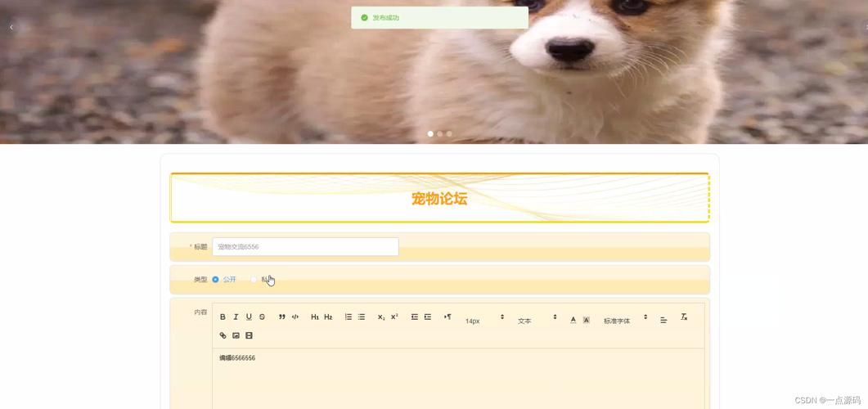Insert an image into the post
This screenshot has height=409, width=868.
pyautogui.click(x=236, y=335)
